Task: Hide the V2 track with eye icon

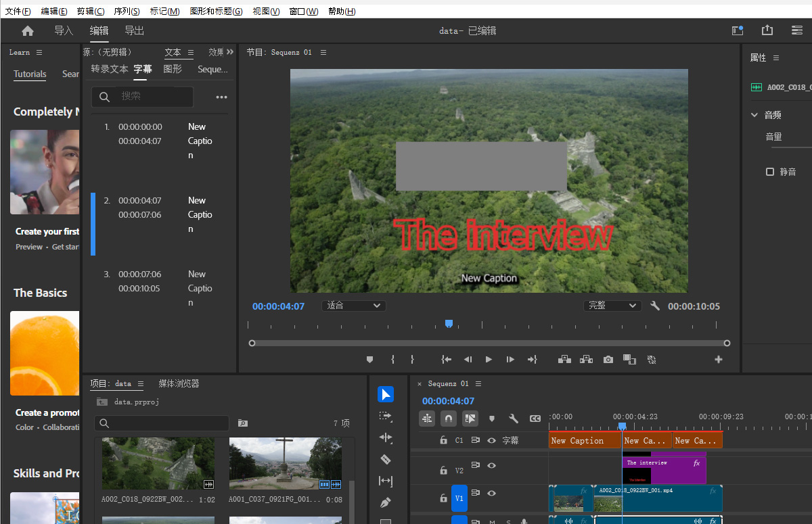Action: click(x=492, y=466)
